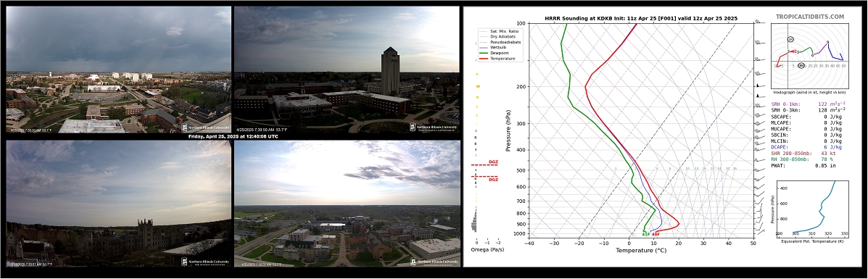Viewport: 868px width, 279px height.
Task: Open the bottom-right campus webcam view
Action: click(347, 203)
